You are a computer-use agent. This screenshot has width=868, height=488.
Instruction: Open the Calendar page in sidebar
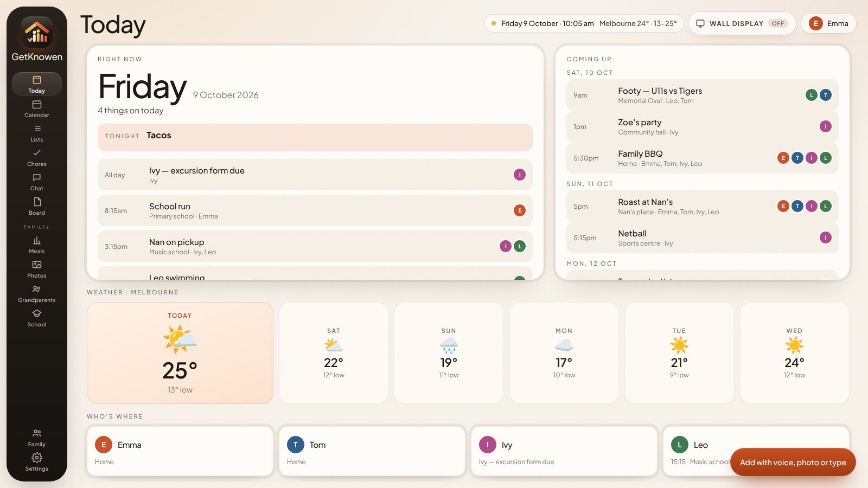[x=37, y=108]
